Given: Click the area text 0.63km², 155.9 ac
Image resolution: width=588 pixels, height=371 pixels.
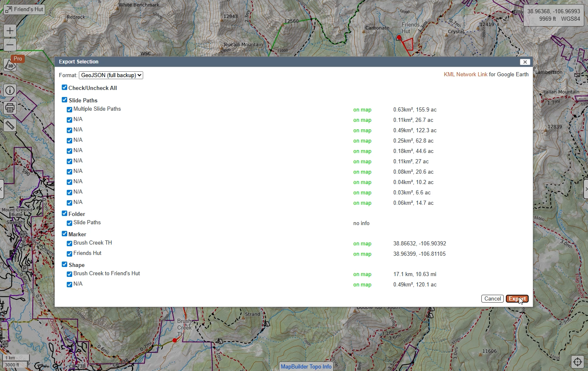Looking at the screenshot, I should 415,110.
